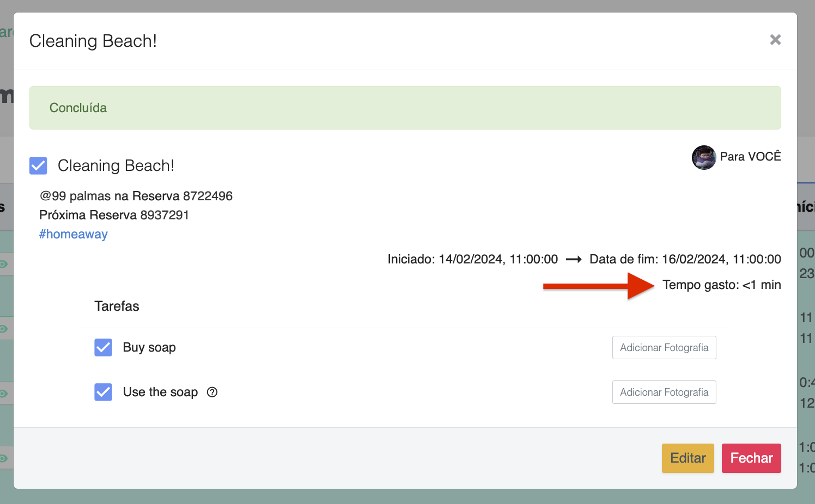Image resolution: width=815 pixels, height=504 pixels.
Task: Uncheck the Buy soap task
Action: (104, 347)
